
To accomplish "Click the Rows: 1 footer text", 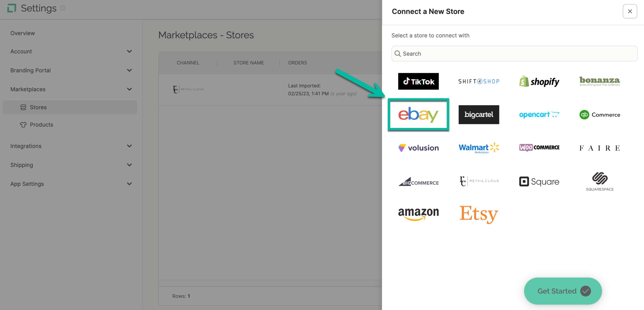I will pos(181,296).
